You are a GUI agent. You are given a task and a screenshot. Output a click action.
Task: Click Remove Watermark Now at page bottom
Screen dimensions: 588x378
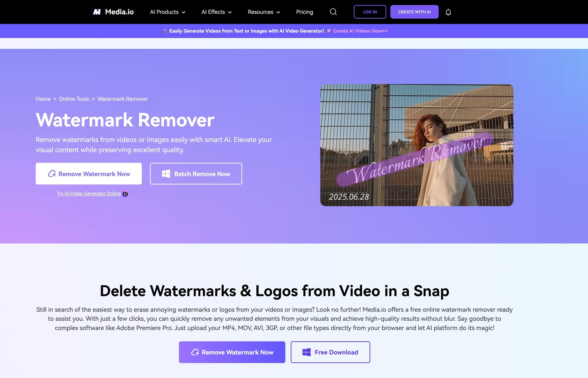(x=232, y=352)
